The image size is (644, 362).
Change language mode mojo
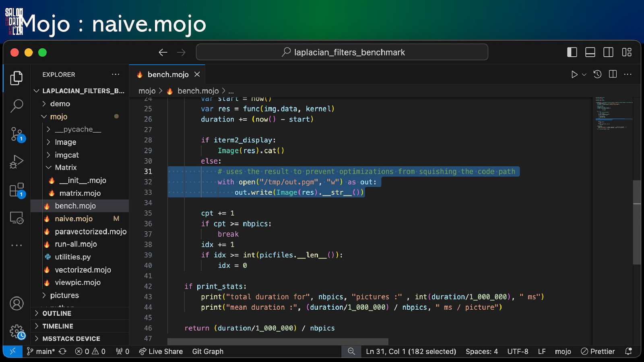point(563,351)
